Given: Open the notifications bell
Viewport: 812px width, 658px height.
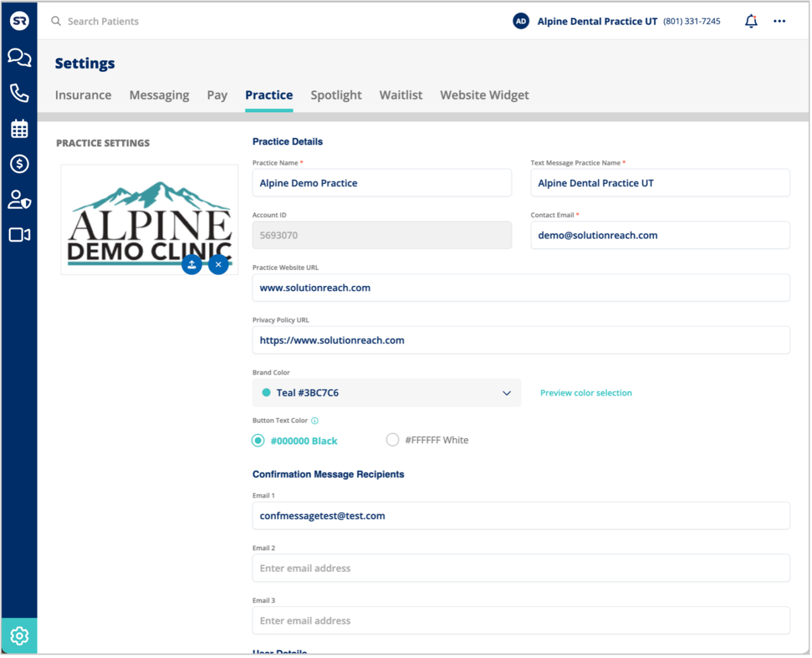Looking at the screenshot, I should 751,21.
